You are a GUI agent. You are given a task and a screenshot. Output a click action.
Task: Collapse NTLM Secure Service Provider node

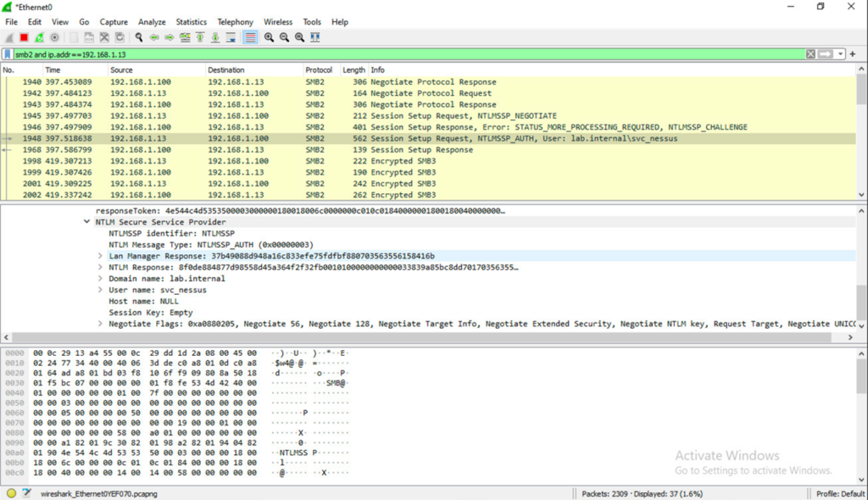click(x=87, y=222)
